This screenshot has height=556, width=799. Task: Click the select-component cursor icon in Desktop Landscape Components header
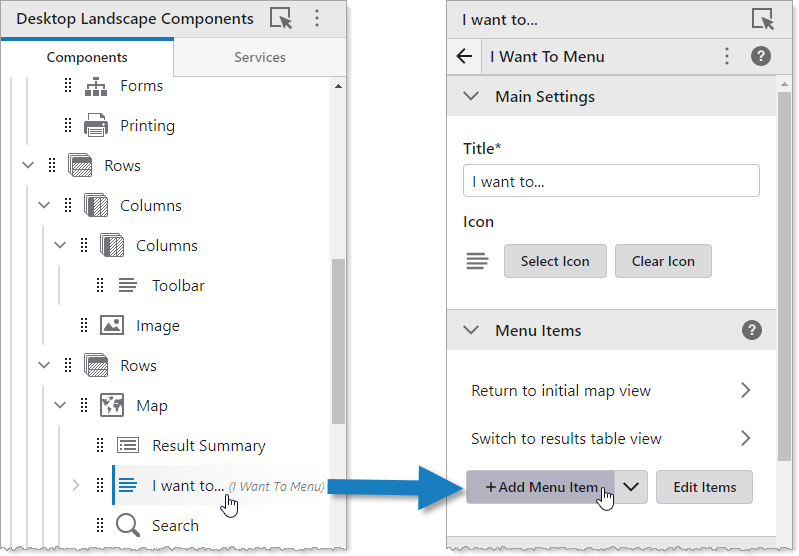coord(281,19)
